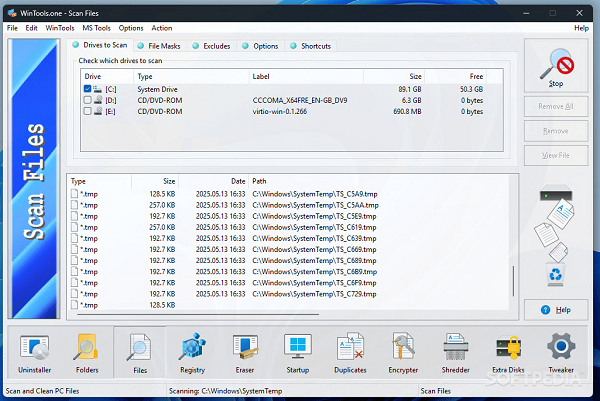
Task: Click the horizontal scrollbar of results list
Action: pos(198,315)
